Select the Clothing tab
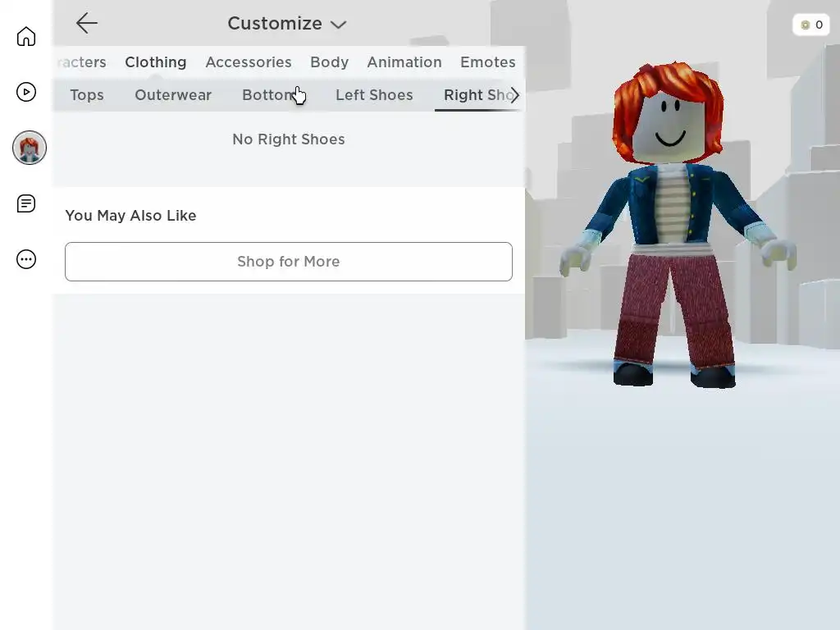The width and height of the screenshot is (840, 630). tap(155, 62)
